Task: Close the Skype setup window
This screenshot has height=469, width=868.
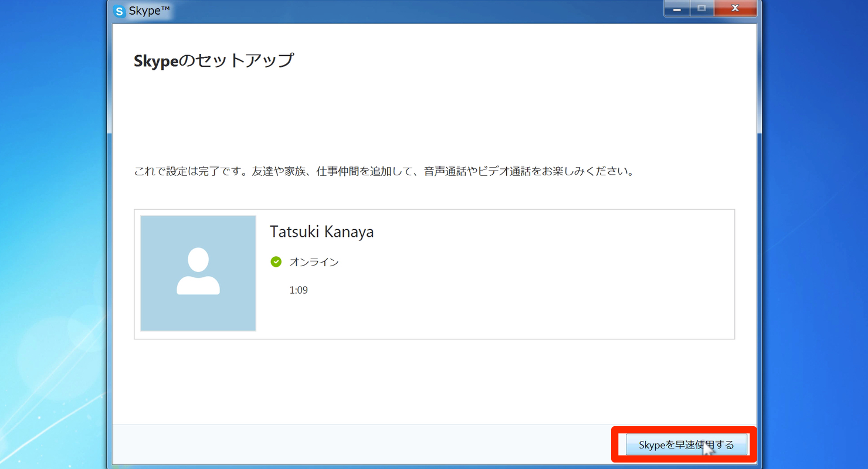Action: click(x=735, y=9)
